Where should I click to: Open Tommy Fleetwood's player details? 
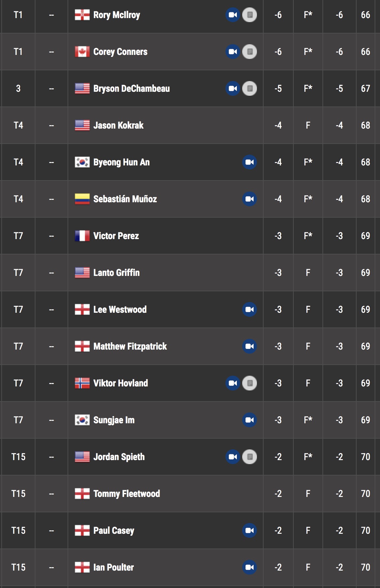point(126,494)
